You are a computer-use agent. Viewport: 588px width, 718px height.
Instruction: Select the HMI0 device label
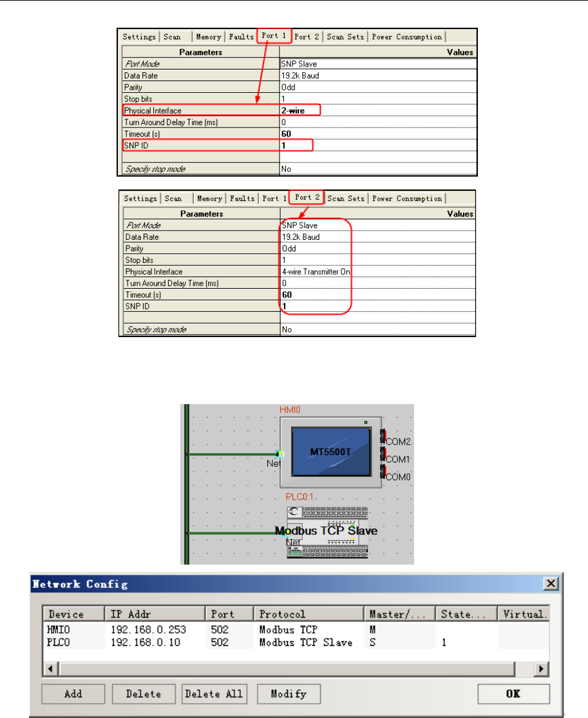coord(290,410)
